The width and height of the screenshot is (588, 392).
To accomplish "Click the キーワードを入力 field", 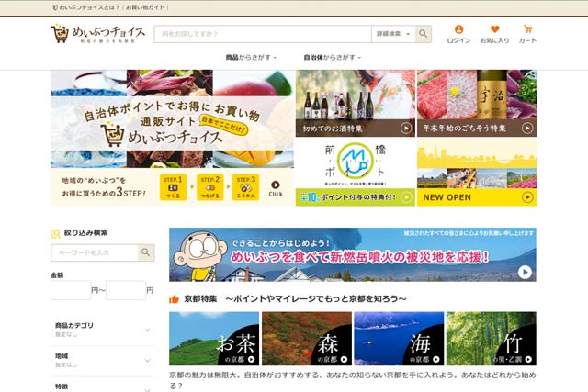I will pos(95,252).
